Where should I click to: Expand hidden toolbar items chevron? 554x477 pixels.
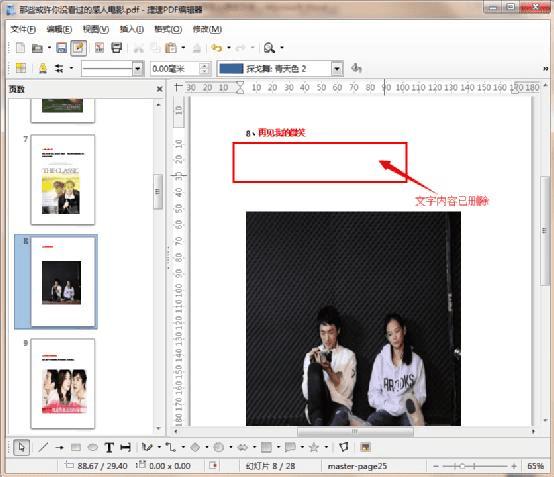pyautogui.click(x=546, y=69)
